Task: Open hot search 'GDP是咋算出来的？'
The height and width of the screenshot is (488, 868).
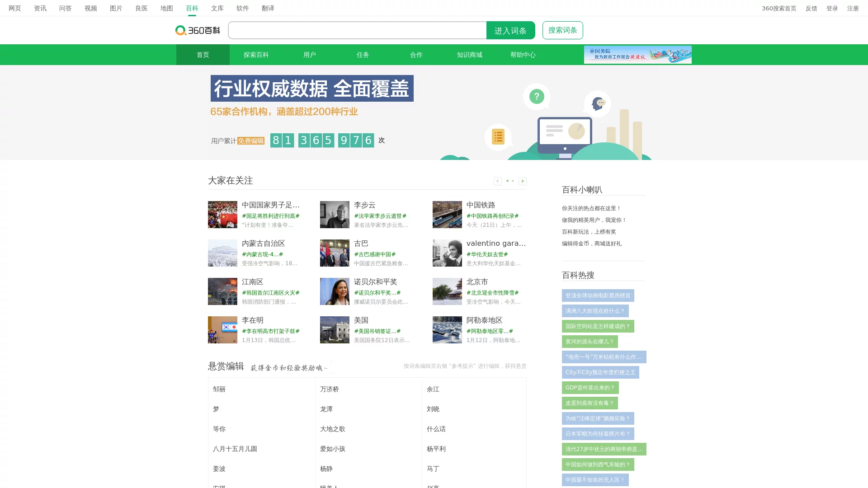Action: click(x=589, y=388)
